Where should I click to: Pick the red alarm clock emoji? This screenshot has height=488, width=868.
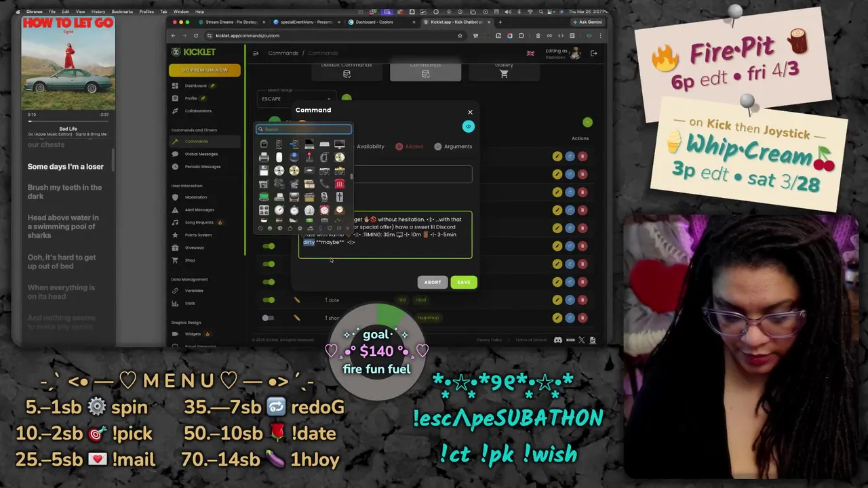pyautogui.click(x=325, y=210)
